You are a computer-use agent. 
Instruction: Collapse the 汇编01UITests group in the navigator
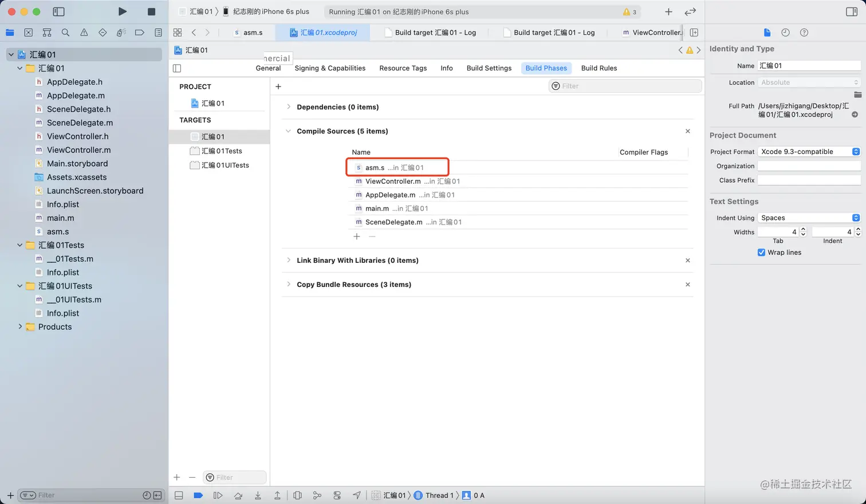coord(20,286)
